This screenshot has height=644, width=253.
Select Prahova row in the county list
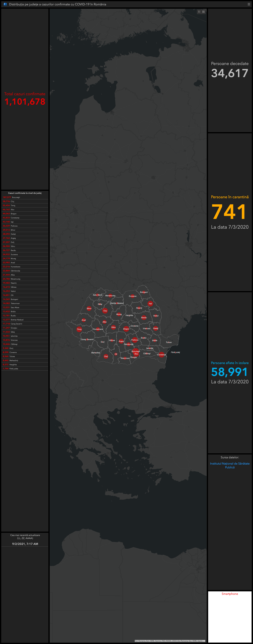[25, 226]
